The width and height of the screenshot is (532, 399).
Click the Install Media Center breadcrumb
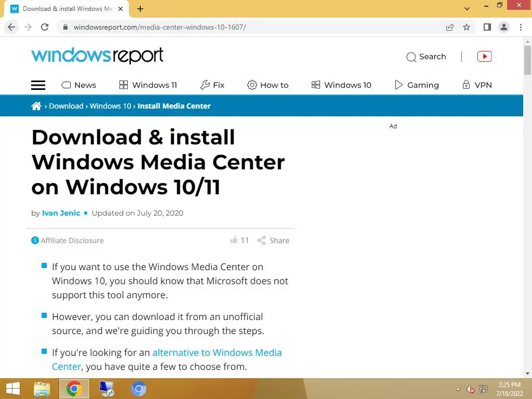click(174, 106)
